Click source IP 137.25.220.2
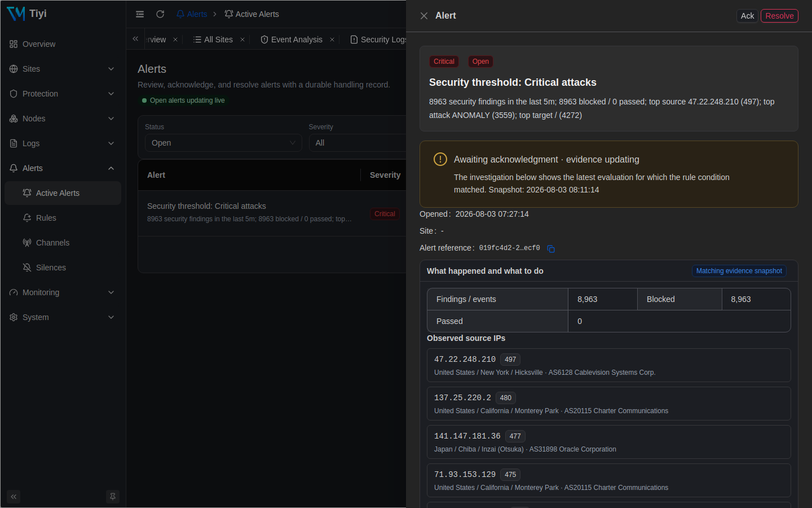 tap(462, 398)
